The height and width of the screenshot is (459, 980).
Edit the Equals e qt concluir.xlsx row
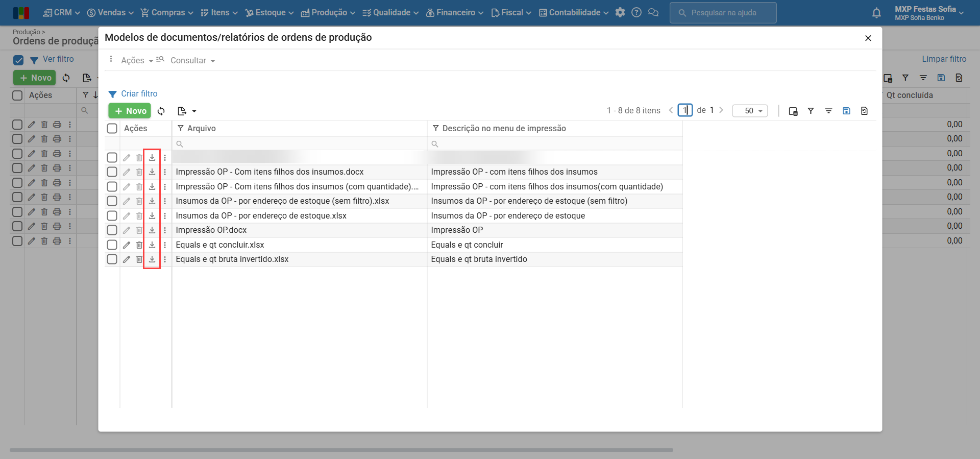tap(127, 245)
